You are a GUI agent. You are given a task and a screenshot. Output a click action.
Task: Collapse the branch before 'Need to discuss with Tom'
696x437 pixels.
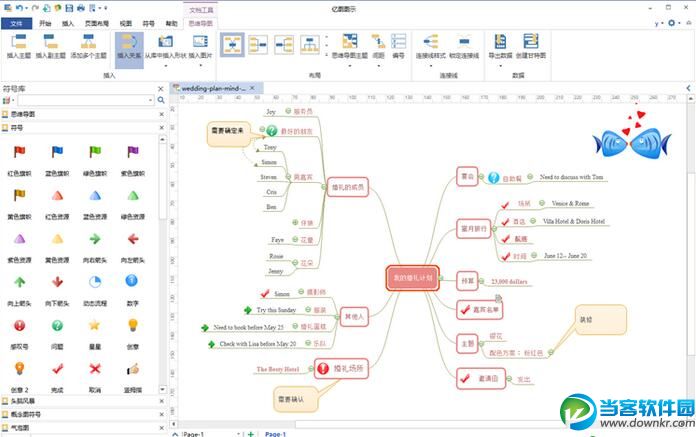point(530,177)
